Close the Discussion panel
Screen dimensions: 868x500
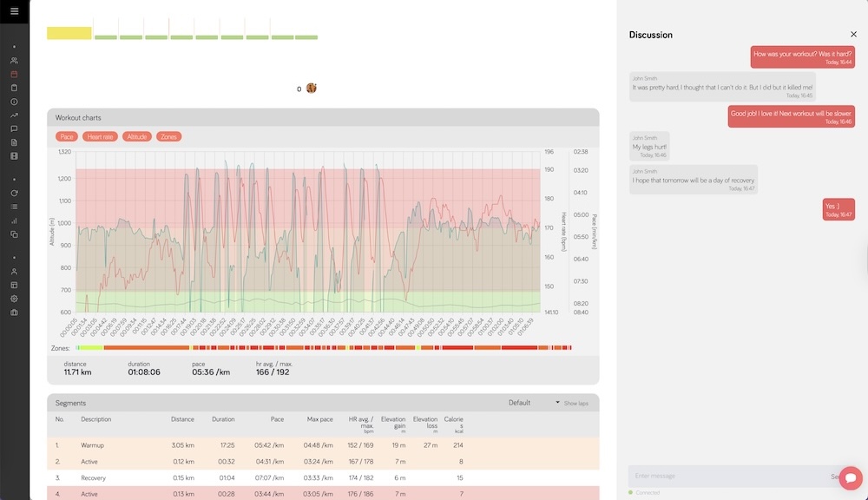point(854,35)
